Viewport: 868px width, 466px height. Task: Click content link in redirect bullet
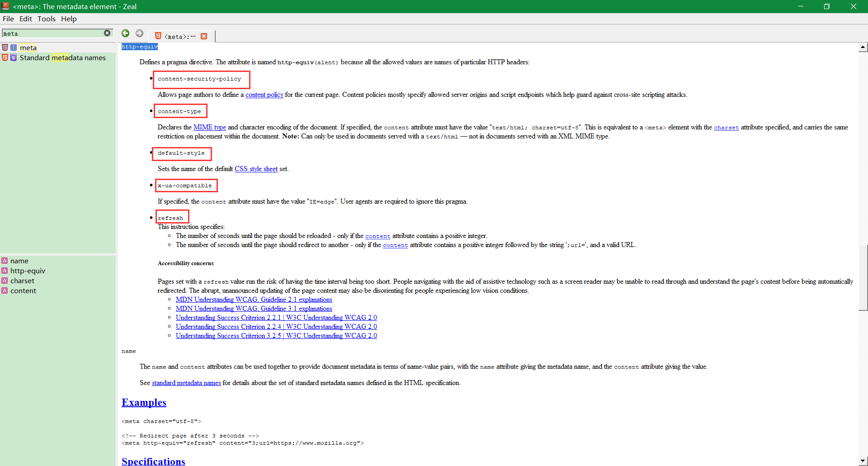(x=395, y=245)
